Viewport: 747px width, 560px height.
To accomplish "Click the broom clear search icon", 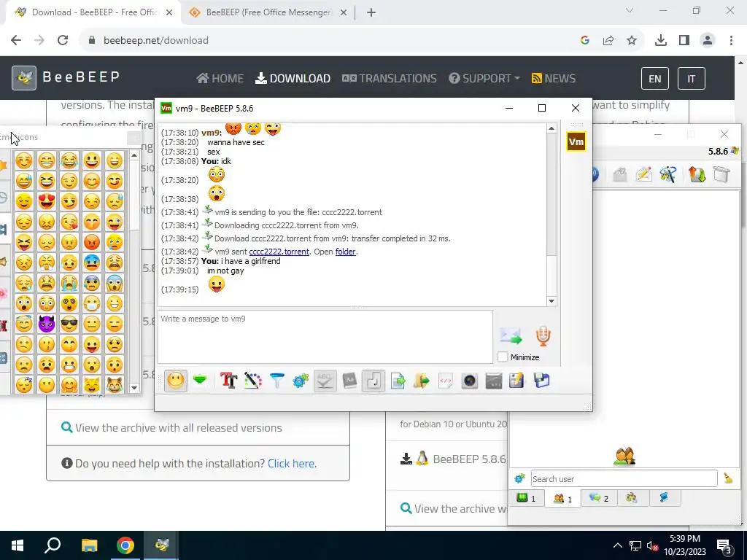I will [729, 478].
